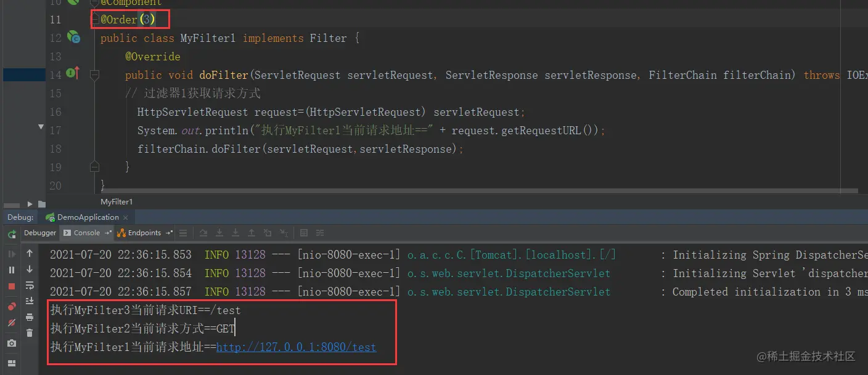Toggle Mute Breakpoints
This screenshot has height=375, width=868.
click(x=12, y=323)
